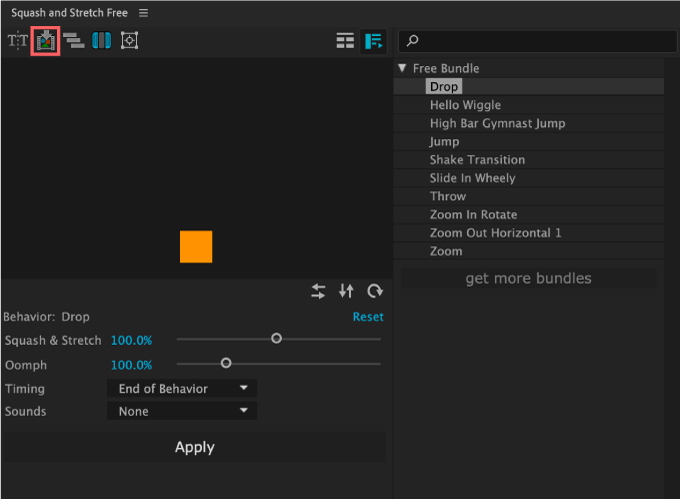Click the Free Bundle label
Screen dimensions: 680x499
coord(446,68)
